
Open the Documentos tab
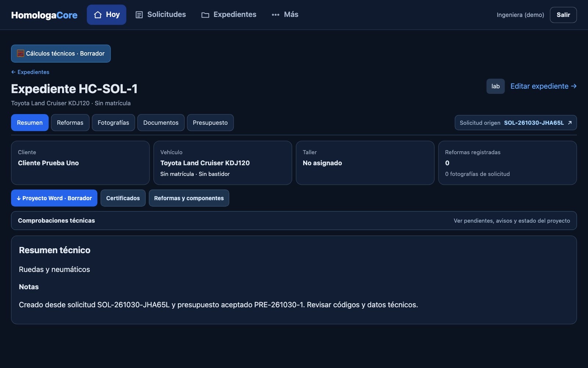(x=161, y=123)
